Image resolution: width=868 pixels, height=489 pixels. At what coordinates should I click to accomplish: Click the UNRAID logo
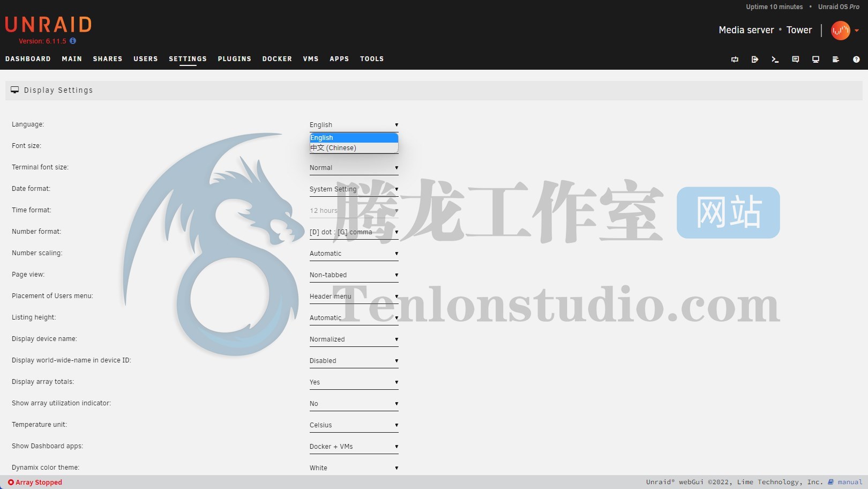[48, 25]
